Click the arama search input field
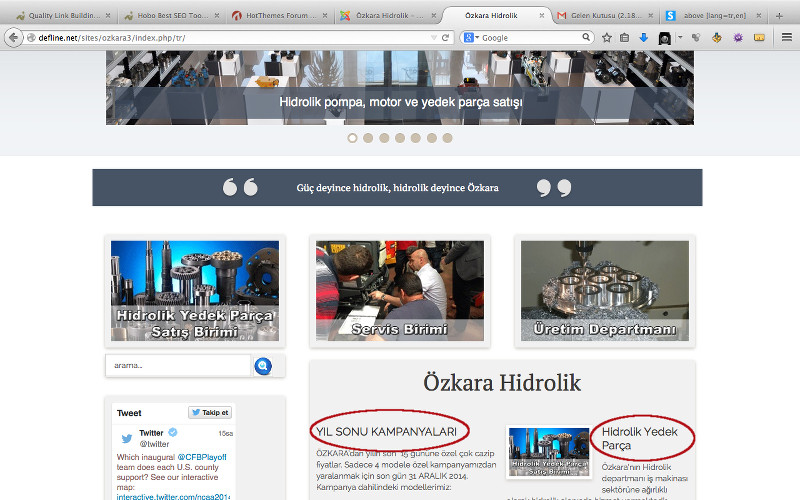 [x=179, y=365]
